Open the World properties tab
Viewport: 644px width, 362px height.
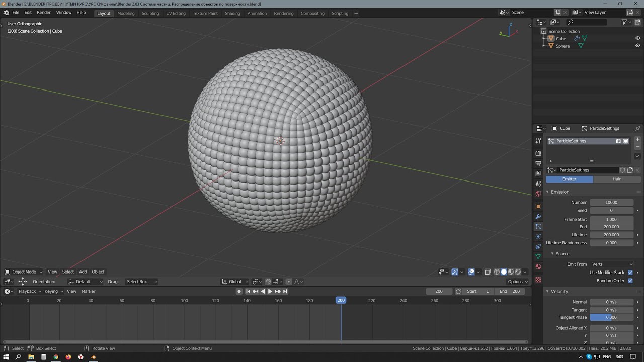[x=538, y=194]
